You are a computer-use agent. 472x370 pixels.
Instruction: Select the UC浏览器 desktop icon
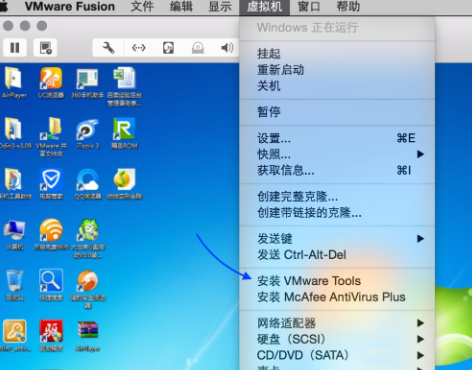pyautogui.click(x=51, y=82)
